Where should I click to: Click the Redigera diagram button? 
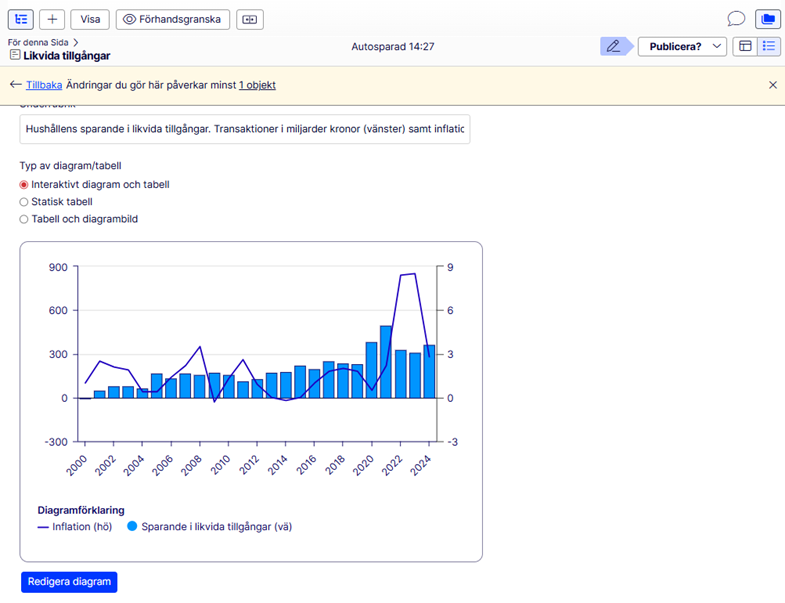point(69,582)
